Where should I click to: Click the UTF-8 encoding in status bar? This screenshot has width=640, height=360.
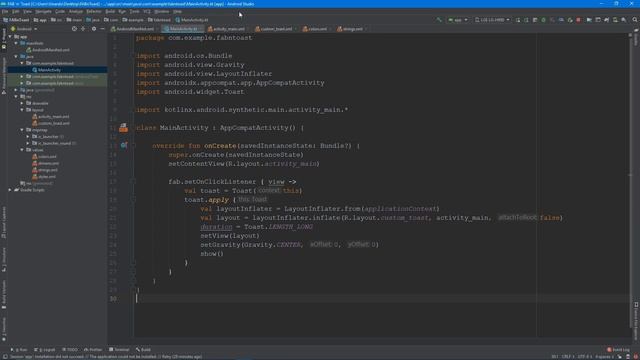[x=584, y=357]
